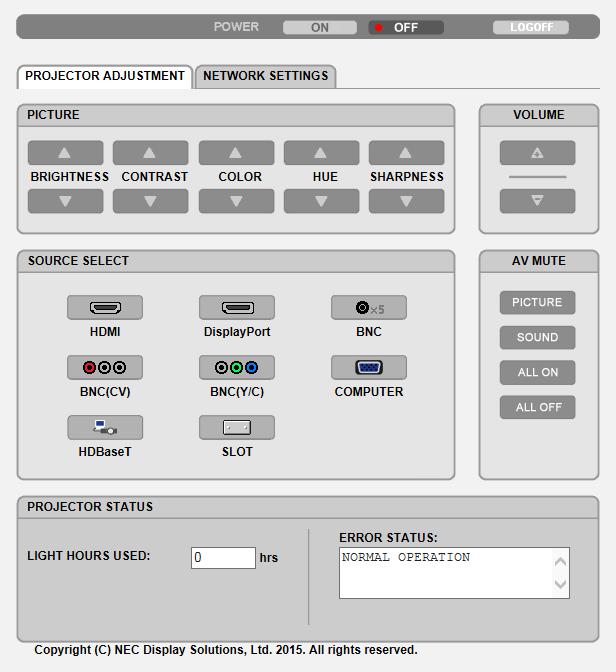Decrease HUE with the down arrow
The width and height of the screenshot is (616, 672).
[x=322, y=201]
